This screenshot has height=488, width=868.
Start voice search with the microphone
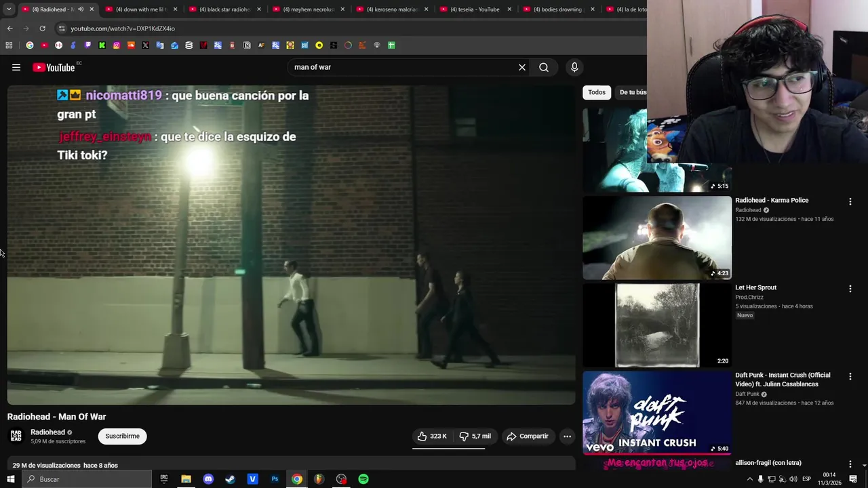(x=574, y=67)
